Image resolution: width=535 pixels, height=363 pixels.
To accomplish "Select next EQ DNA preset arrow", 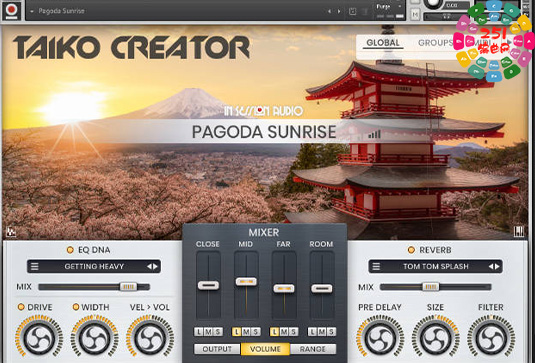I will coord(155,266).
